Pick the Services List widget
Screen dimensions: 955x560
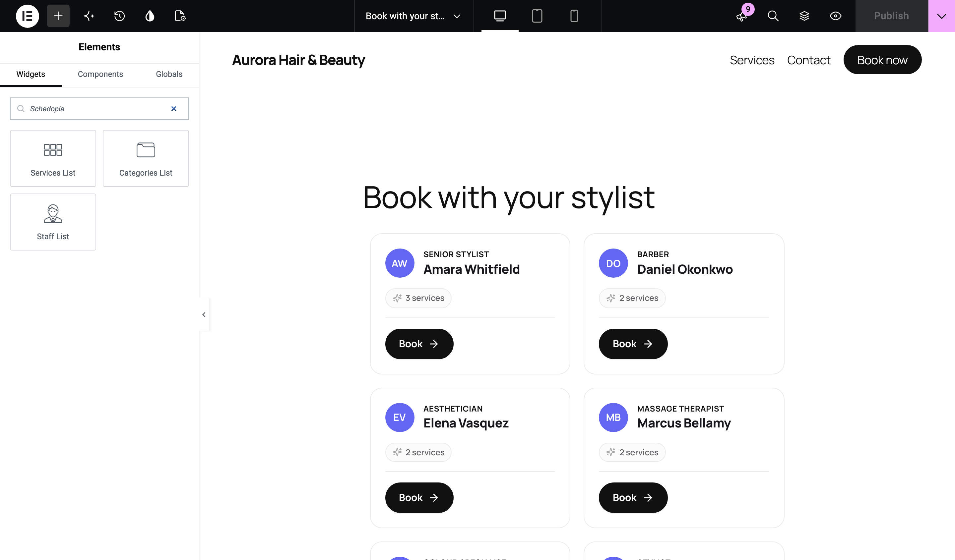tap(53, 158)
